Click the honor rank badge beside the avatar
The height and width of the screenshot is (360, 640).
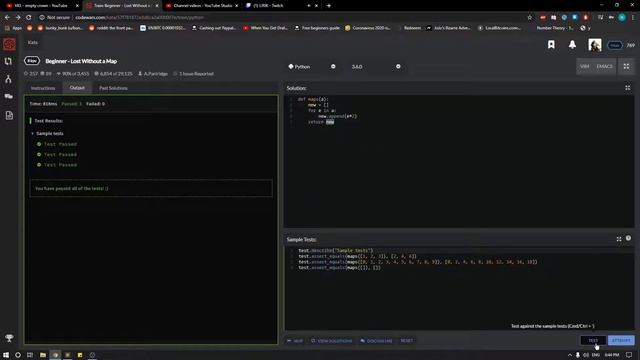pyautogui.click(x=615, y=45)
